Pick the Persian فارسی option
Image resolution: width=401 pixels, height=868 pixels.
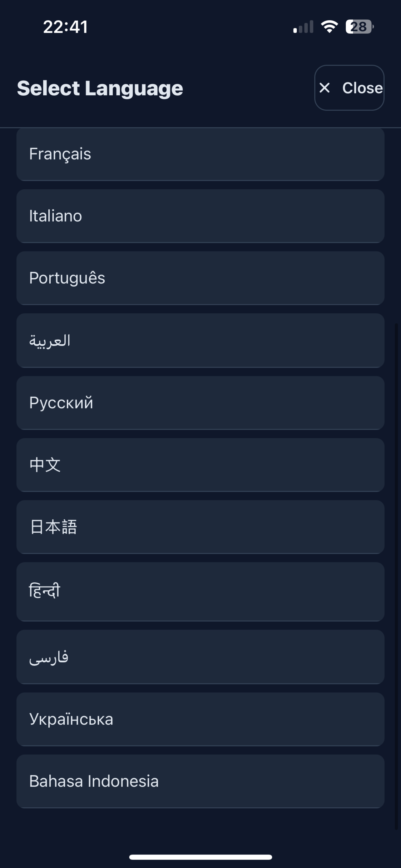(200, 657)
